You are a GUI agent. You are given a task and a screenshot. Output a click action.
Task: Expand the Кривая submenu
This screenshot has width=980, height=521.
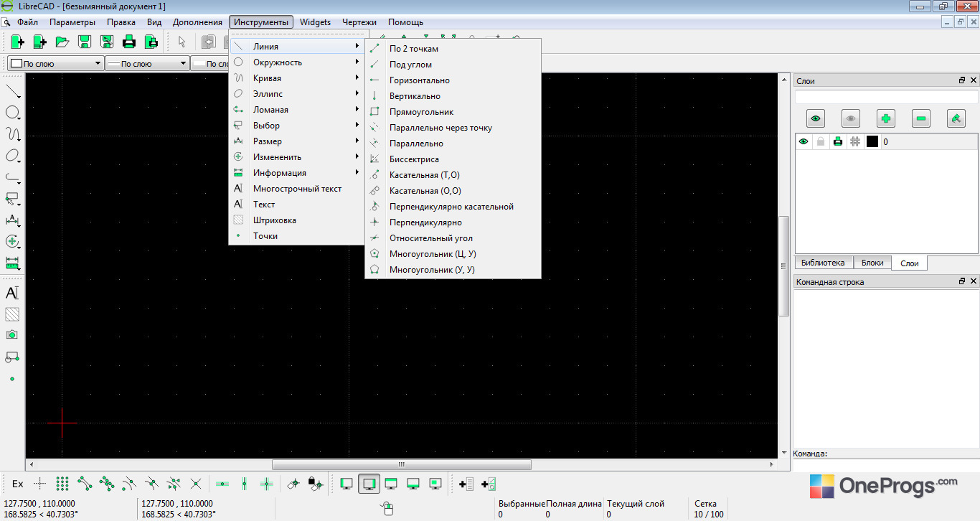click(x=296, y=78)
